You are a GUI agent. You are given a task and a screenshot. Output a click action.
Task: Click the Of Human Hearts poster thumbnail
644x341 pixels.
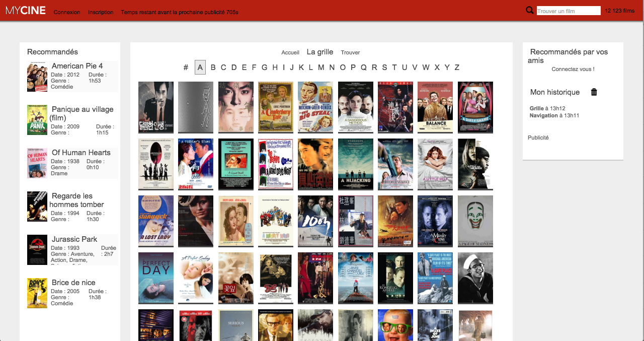coord(37,163)
